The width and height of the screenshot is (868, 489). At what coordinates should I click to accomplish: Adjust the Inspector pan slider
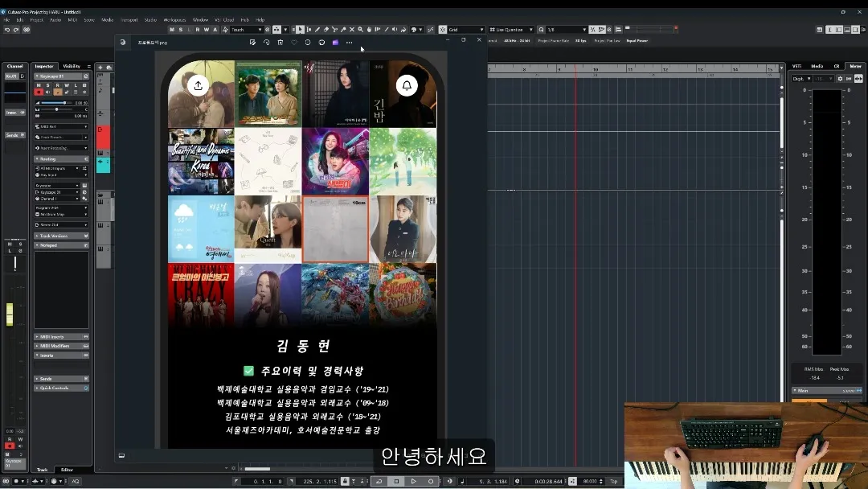click(x=57, y=109)
